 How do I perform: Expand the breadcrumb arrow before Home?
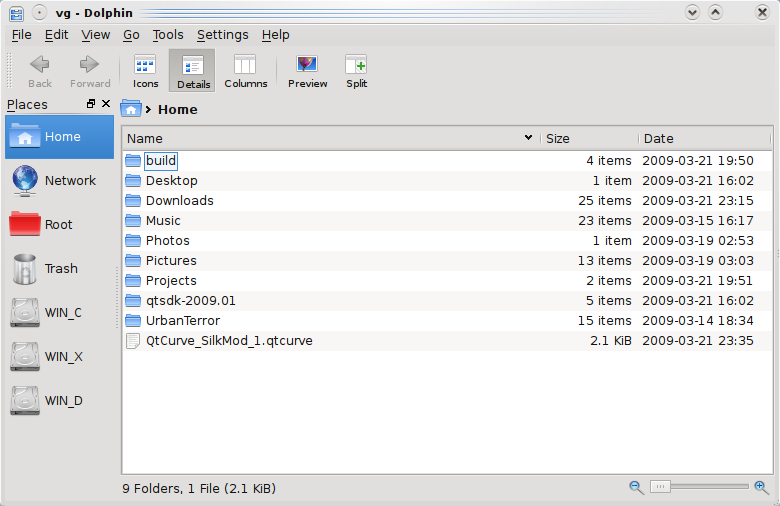coord(148,109)
